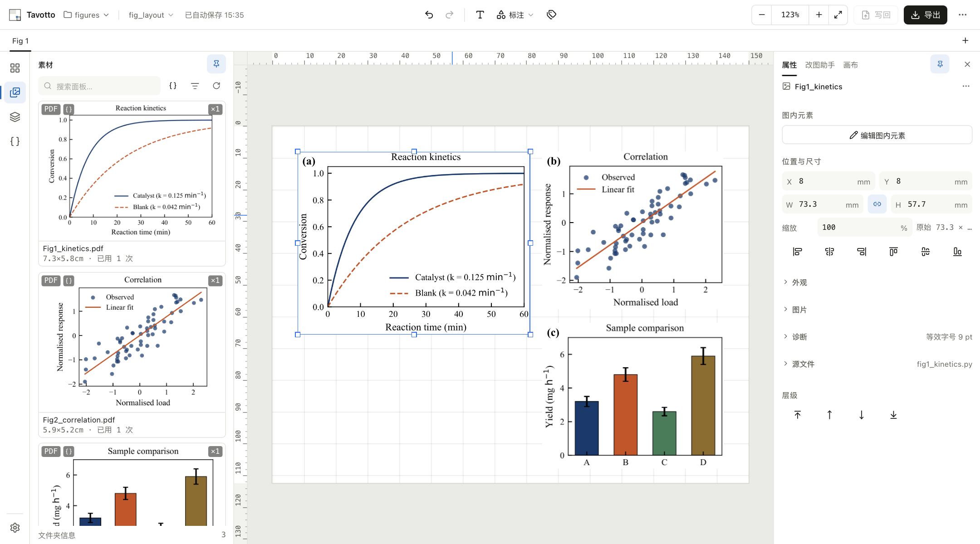This screenshot has width=980, height=544.
Task: Refresh the assets panel list
Action: point(216,86)
